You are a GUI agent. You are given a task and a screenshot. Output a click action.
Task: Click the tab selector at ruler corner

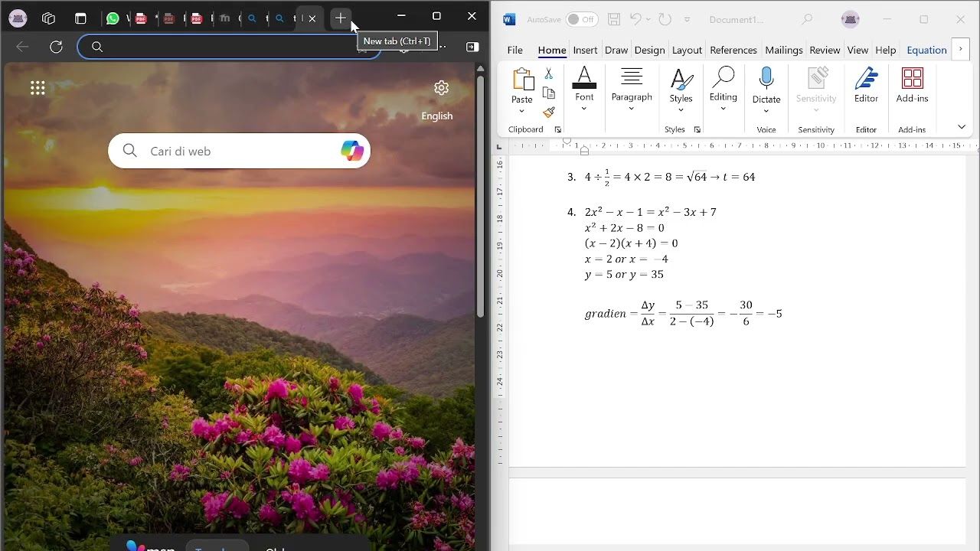pos(499,146)
